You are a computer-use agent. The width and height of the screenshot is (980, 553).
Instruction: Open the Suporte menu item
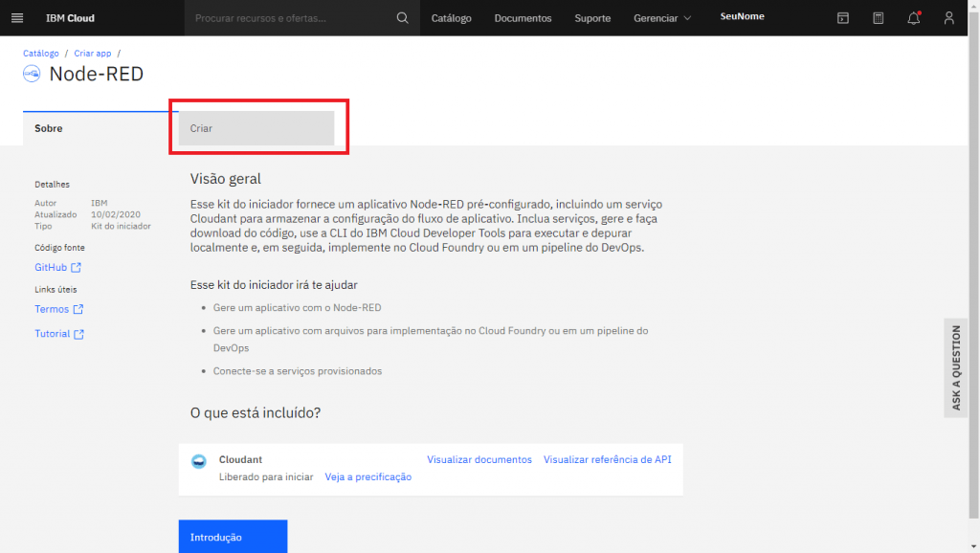coord(592,18)
